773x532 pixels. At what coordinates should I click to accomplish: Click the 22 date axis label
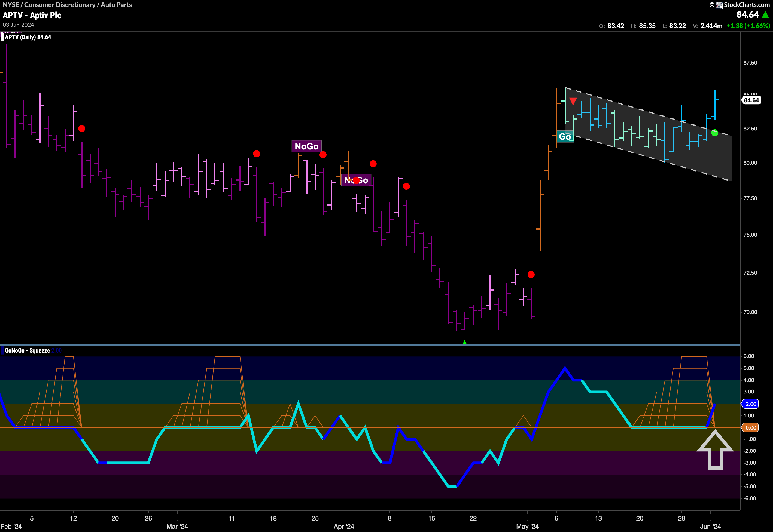[473, 518]
